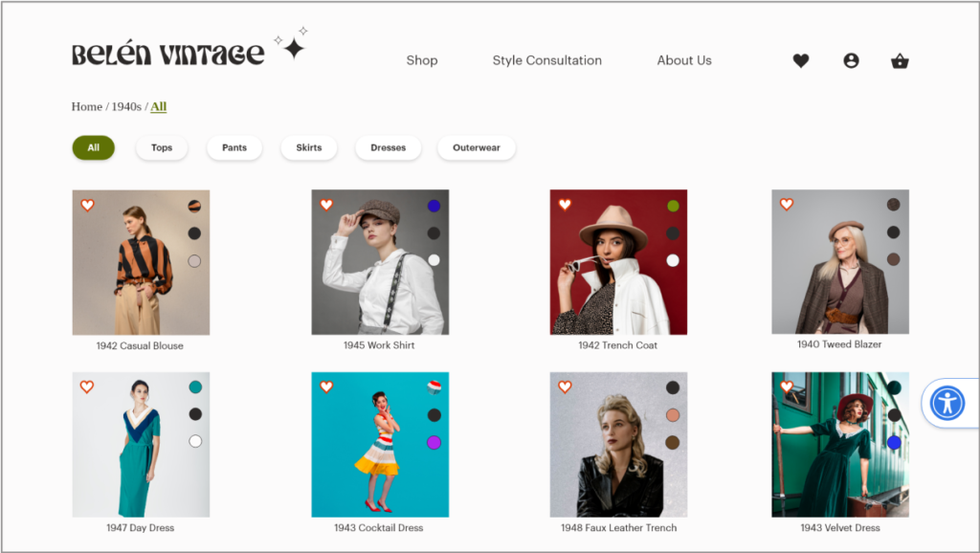Viewport: 980px width, 553px height.
Task: Open the shopping basket icon
Action: point(900,61)
